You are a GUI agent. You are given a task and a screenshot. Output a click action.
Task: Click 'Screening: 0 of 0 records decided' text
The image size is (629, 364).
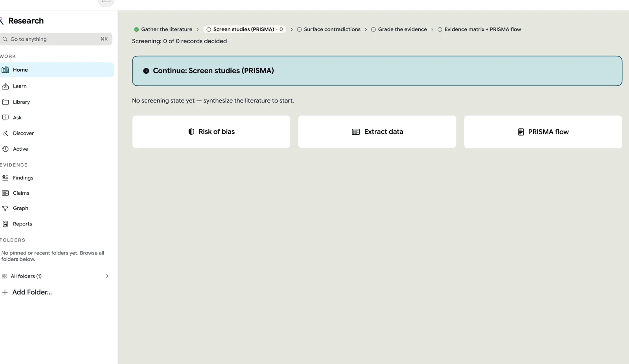tap(179, 41)
